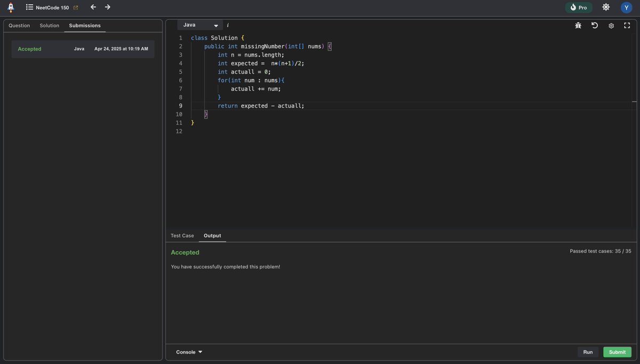The width and height of the screenshot is (640, 364).
Task: Select the Output tab
Action: (x=212, y=236)
